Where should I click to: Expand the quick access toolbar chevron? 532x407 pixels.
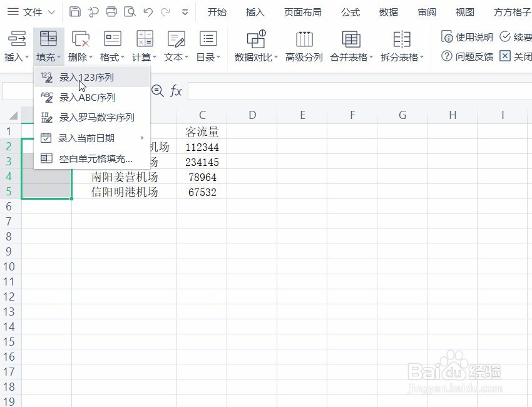183,11
